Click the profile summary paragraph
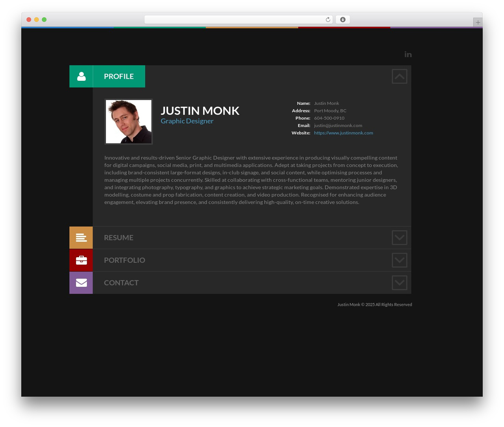The height and width of the screenshot is (427, 504). (x=251, y=180)
